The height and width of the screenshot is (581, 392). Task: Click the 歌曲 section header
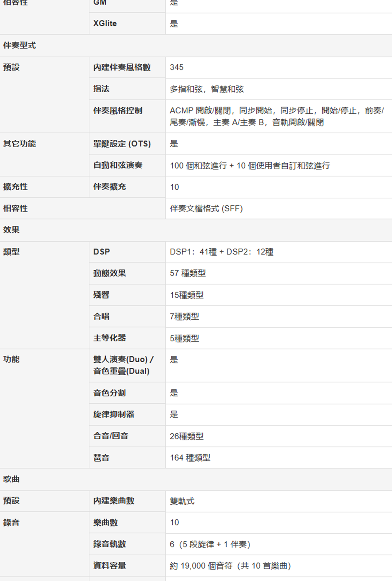click(x=11, y=479)
